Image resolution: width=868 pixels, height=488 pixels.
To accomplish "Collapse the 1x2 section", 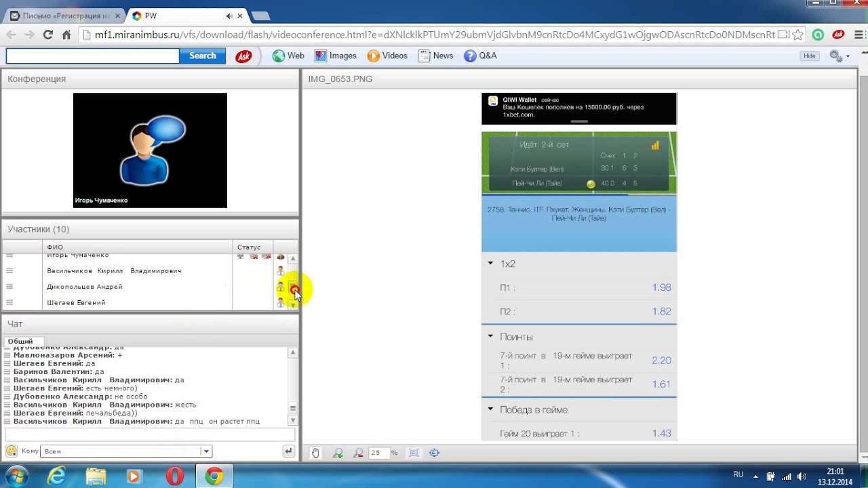I will tap(491, 264).
